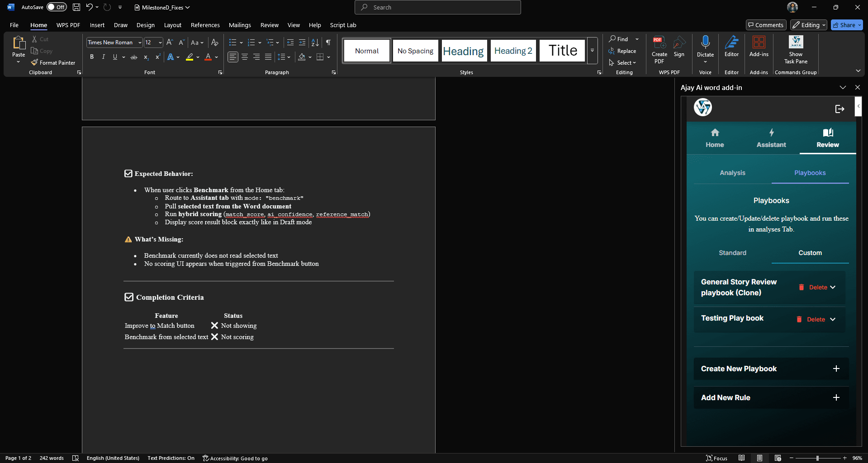The image size is (868, 463).
Task: Open font size dropdown
Action: pos(160,43)
